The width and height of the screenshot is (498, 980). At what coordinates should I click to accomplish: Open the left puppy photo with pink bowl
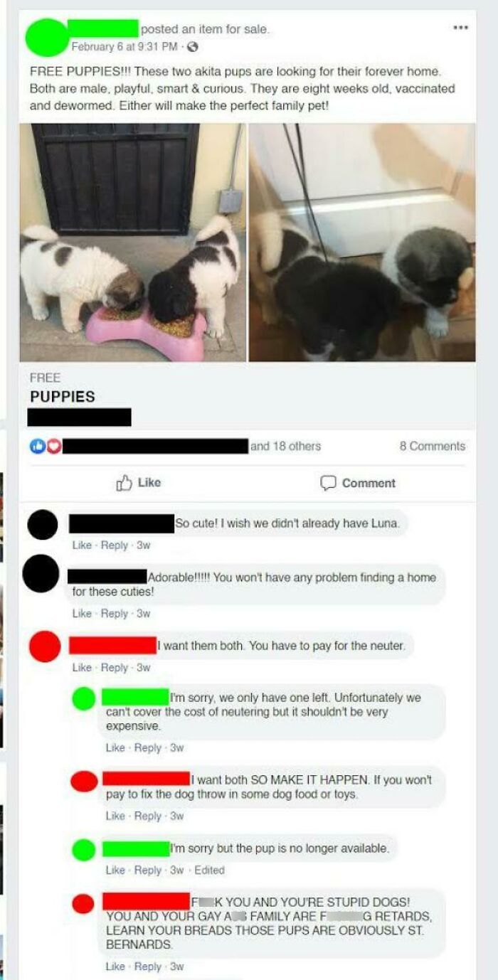[133, 243]
